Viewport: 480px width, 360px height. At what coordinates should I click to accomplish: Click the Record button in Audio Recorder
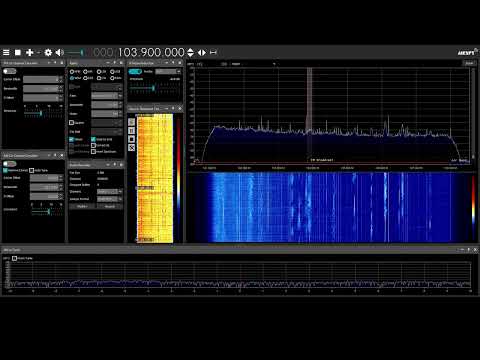coord(110,207)
